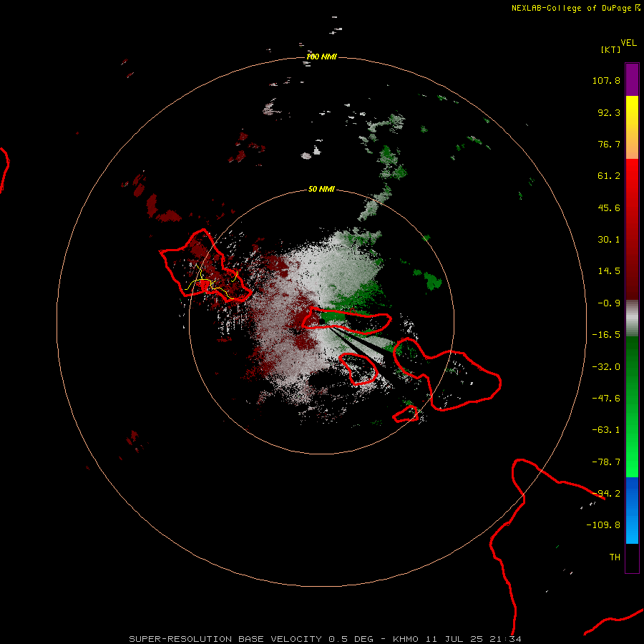Click the [KT] units label
644x644 pixels.
pos(610,49)
